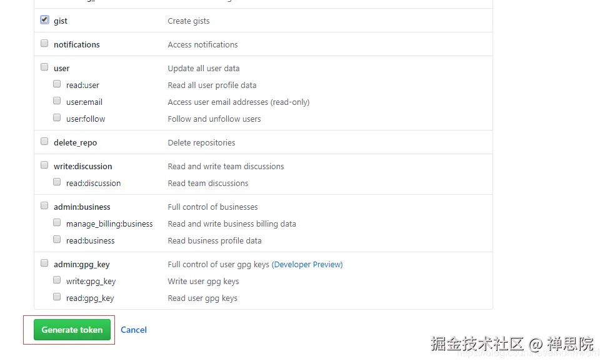The width and height of the screenshot is (605, 364).
Task: Click the gist scope label
Action: pos(61,21)
